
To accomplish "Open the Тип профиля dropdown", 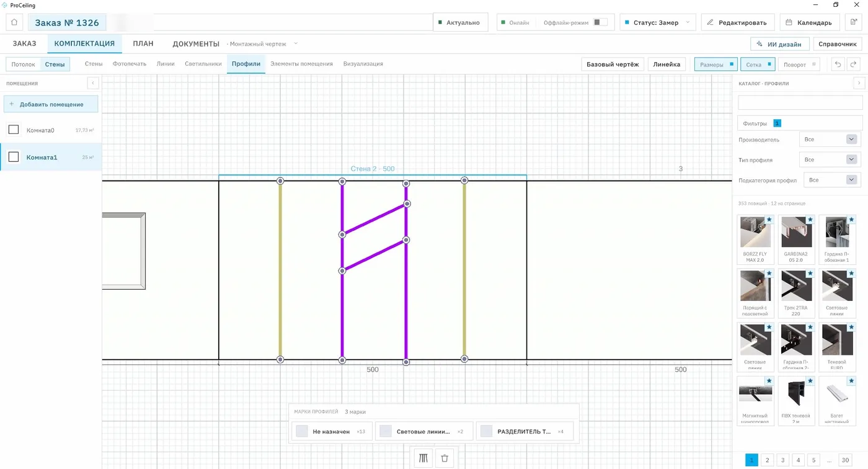I will [x=830, y=159].
